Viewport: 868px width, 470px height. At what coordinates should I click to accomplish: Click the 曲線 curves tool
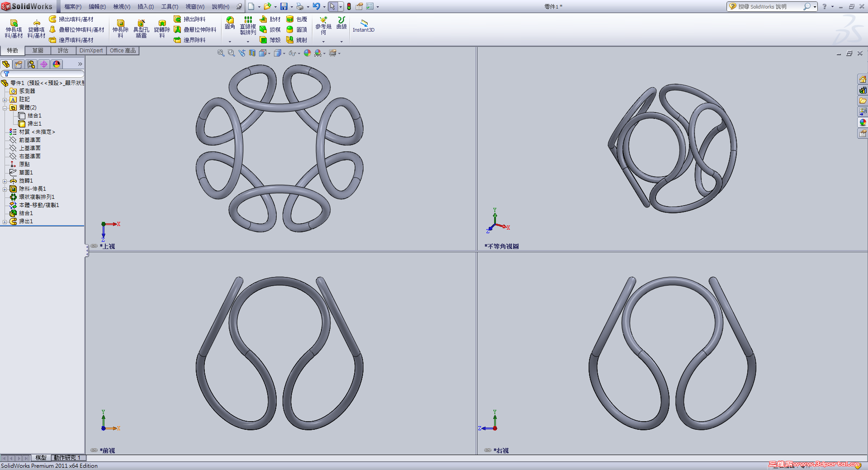[x=341, y=23]
